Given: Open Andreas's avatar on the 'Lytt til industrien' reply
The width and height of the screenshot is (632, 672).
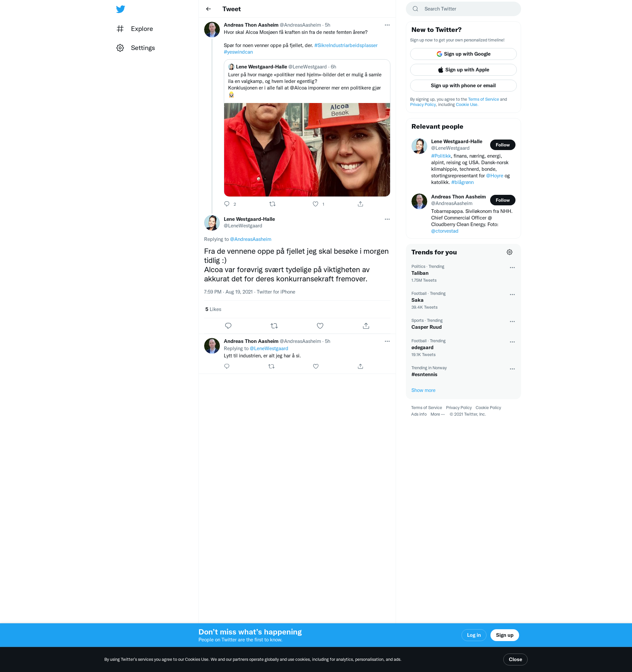Looking at the screenshot, I should click(212, 346).
